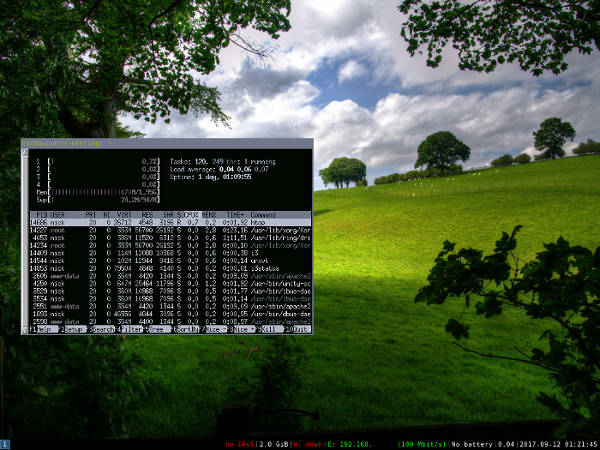Select the process row with PID 3534
This screenshot has width=600, height=450.
[x=170, y=299]
